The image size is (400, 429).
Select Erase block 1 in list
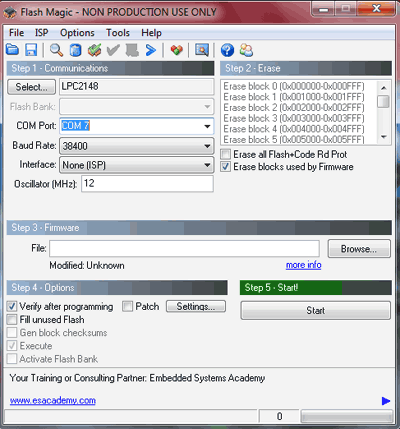294,97
